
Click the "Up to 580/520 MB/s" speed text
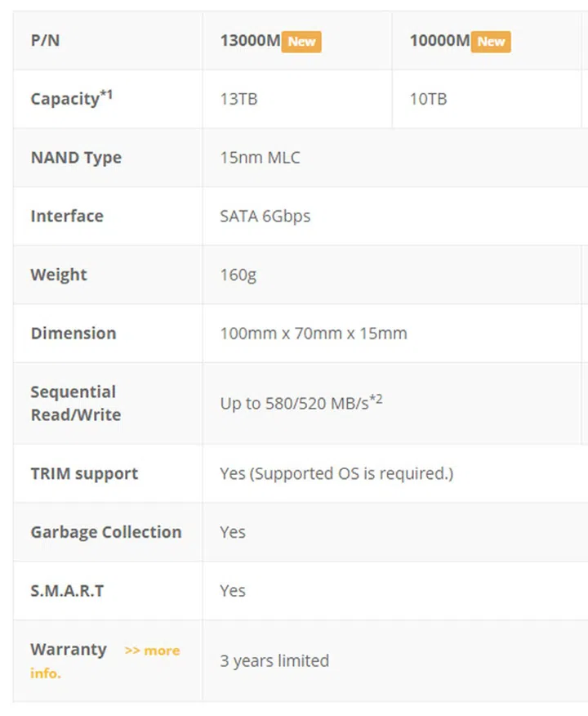(x=294, y=404)
